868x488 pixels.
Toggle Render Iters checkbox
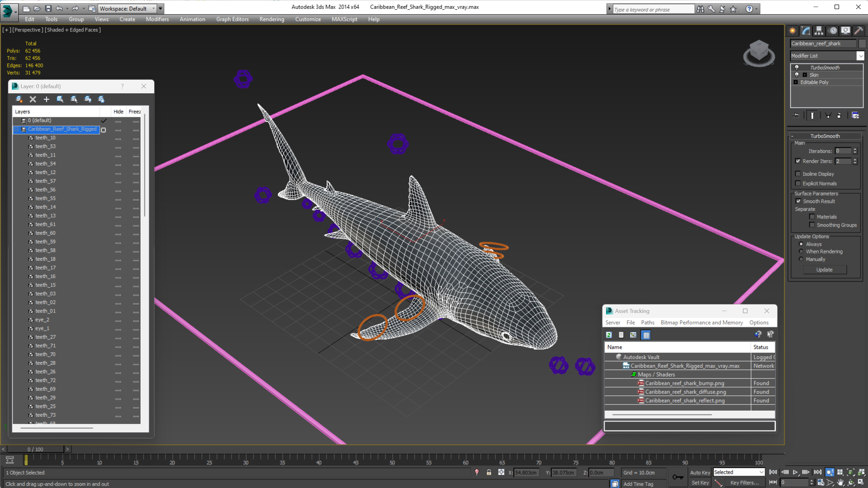[798, 161]
